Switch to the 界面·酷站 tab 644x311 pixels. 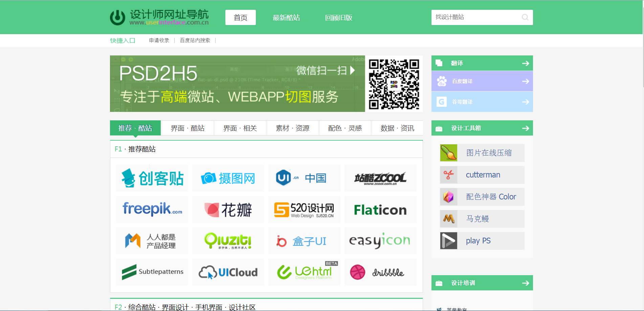[x=188, y=128]
